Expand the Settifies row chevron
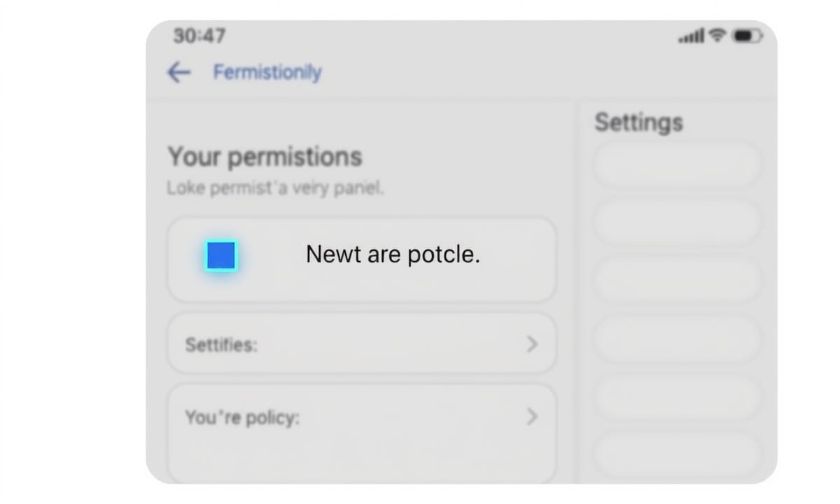The width and height of the screenshot is (840, 504). pos(532,344)
